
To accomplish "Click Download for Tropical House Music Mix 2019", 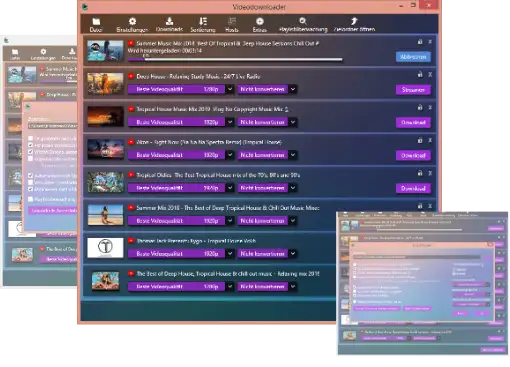I will [x=413, y=122].
